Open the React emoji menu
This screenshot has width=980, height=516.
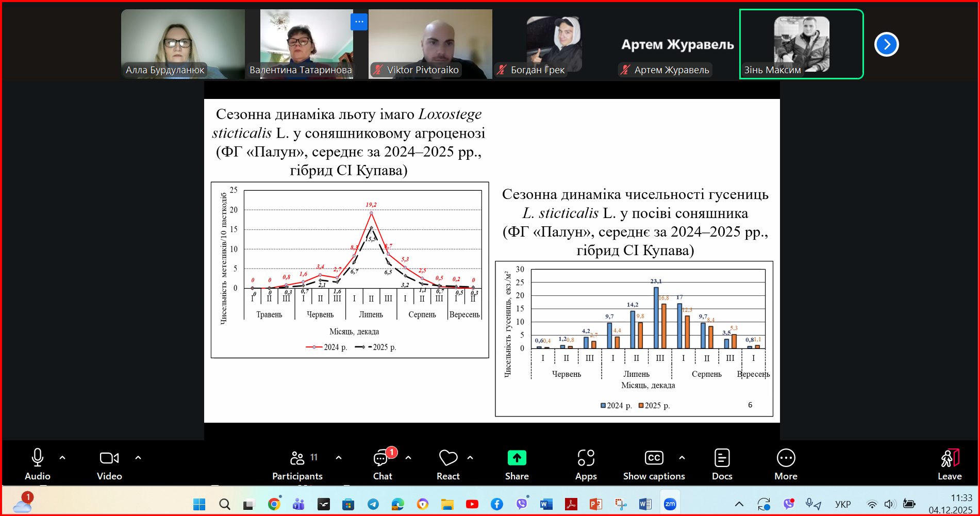click(x=448, y=464)
